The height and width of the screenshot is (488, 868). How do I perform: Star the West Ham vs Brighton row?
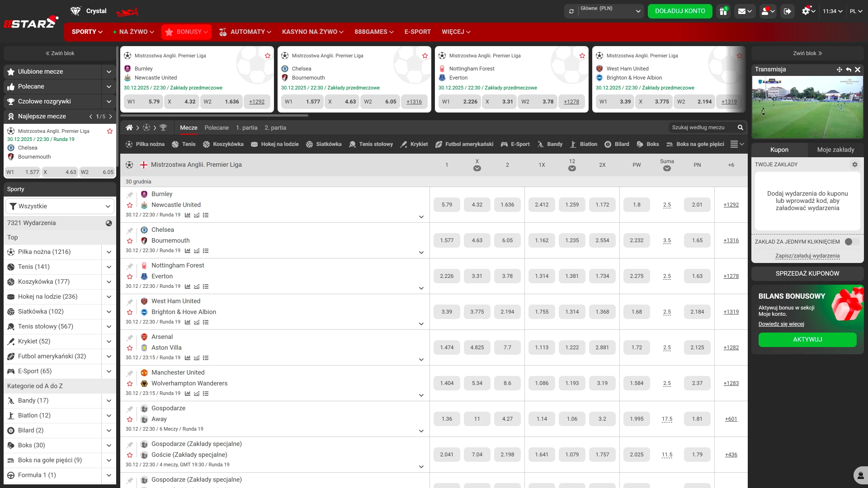point(130,312)
